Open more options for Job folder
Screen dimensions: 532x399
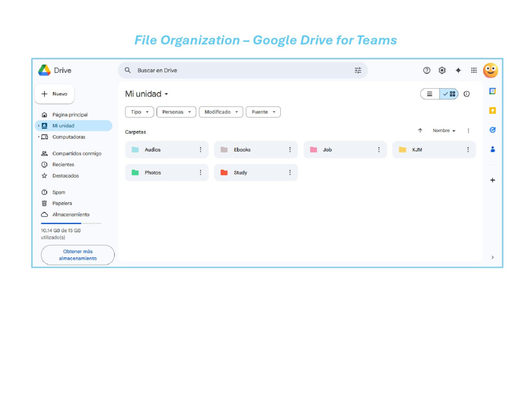pos(379,149)
